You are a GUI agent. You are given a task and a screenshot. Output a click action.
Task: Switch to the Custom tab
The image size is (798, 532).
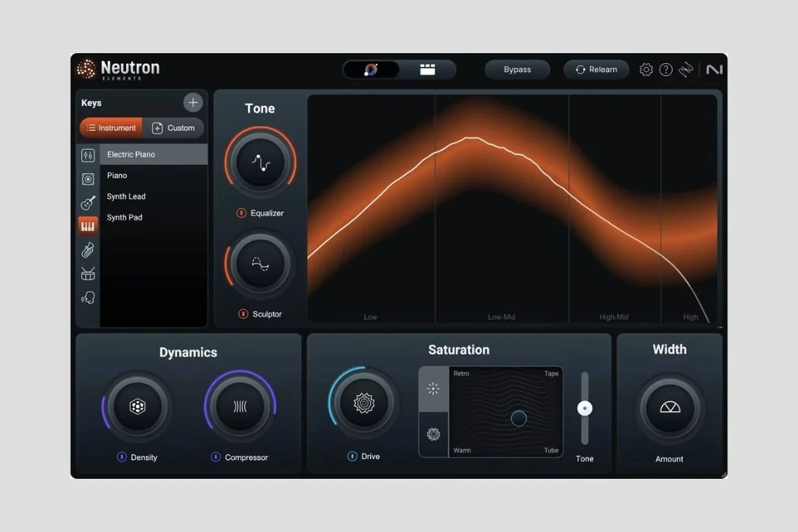pyautogui.click(x=173, y=128)
